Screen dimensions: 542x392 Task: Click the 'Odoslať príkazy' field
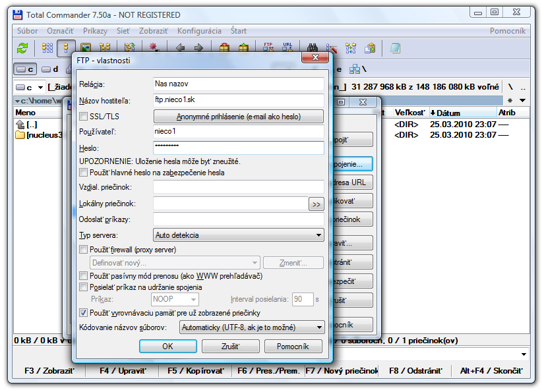pyautogui.click(x=239, y=219)
